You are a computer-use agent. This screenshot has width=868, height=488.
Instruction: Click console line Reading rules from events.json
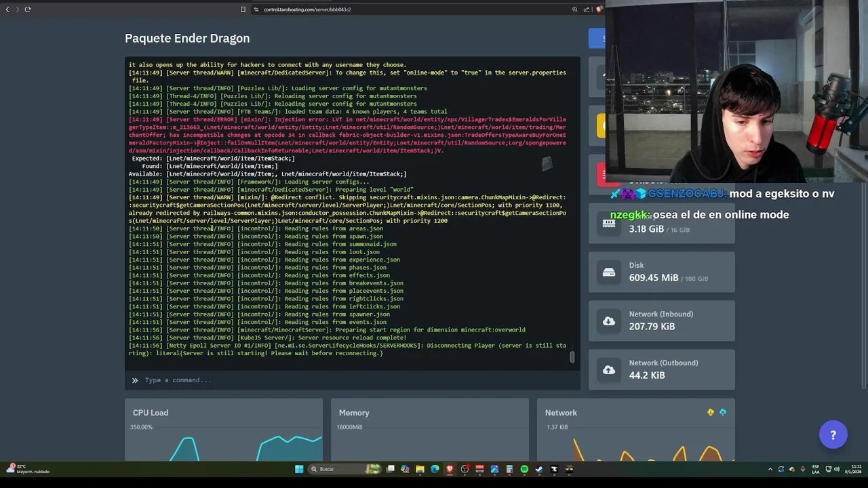[x=258, y=322]
